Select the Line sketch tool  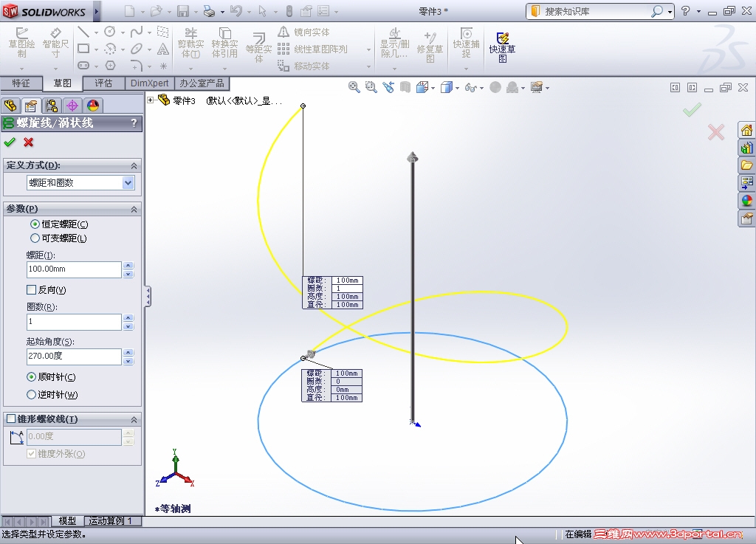(83, 32)
